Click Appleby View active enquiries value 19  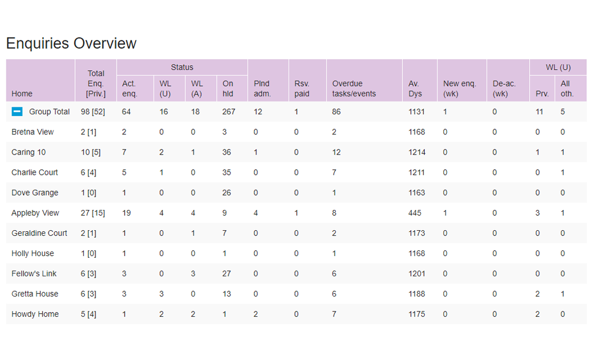point(126,213)
